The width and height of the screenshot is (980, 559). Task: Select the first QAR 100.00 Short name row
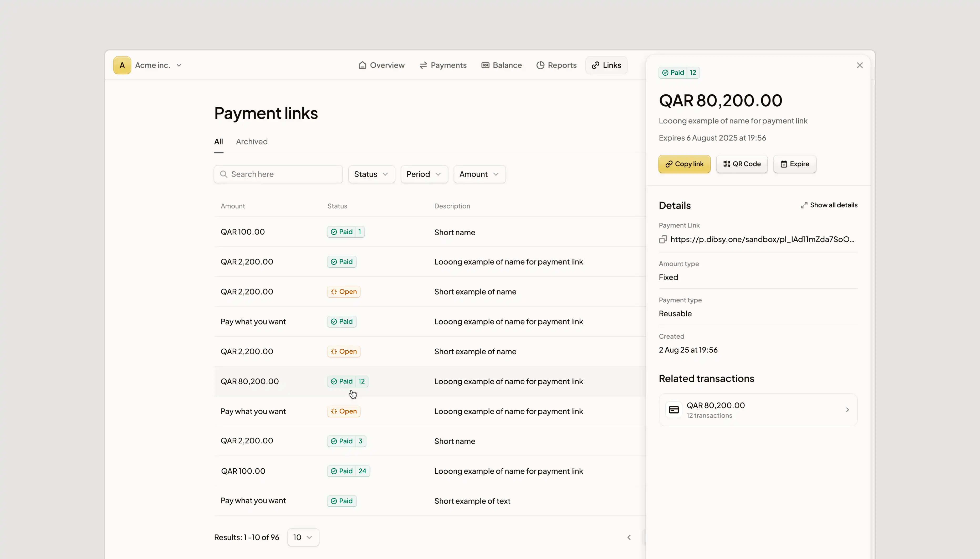tap(430, 232)
